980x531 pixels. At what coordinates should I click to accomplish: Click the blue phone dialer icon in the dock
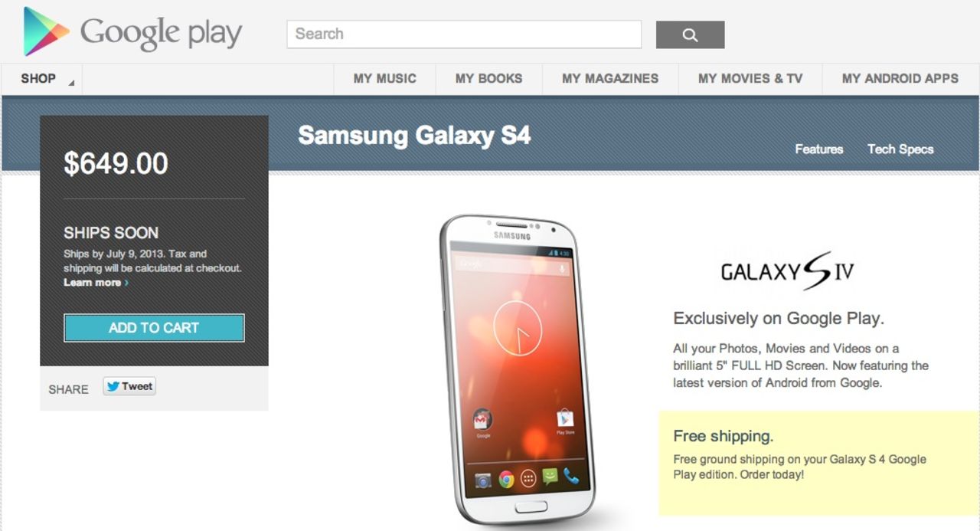click(571, 477)
